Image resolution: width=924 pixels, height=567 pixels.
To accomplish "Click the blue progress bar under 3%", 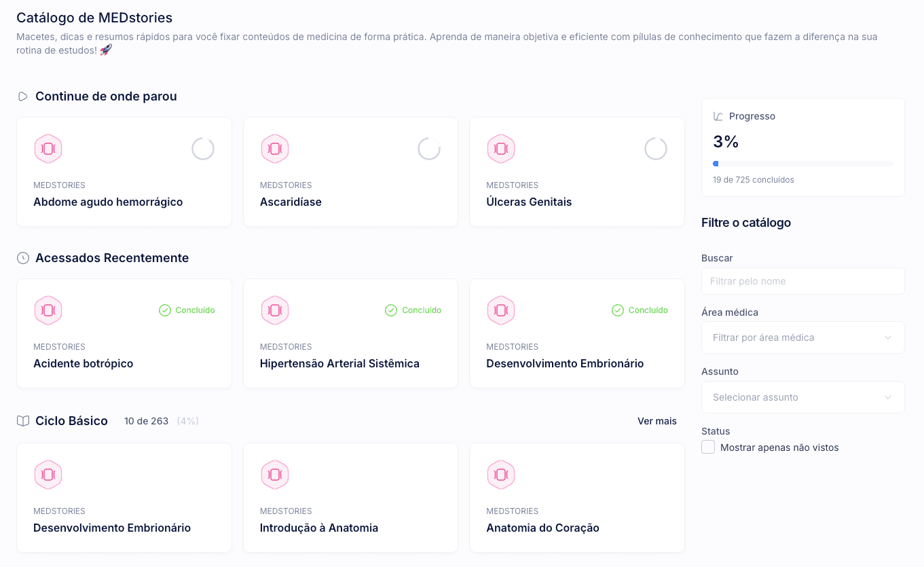I will (716, 163).
